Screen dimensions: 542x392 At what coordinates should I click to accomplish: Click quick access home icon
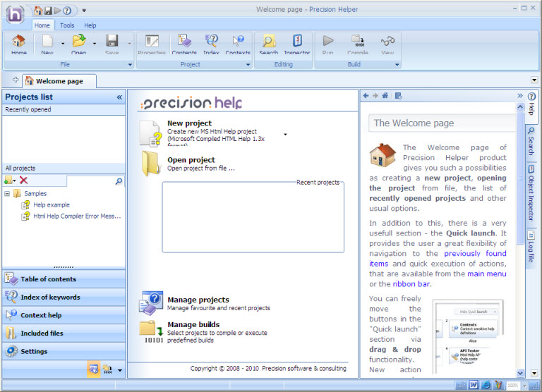coord(38,11)
